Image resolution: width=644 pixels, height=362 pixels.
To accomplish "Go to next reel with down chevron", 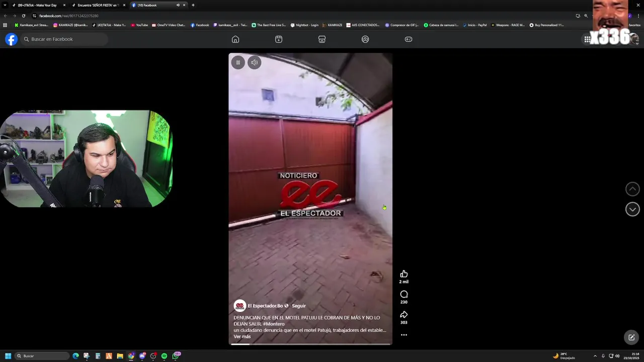I will (x=632, y=209).
